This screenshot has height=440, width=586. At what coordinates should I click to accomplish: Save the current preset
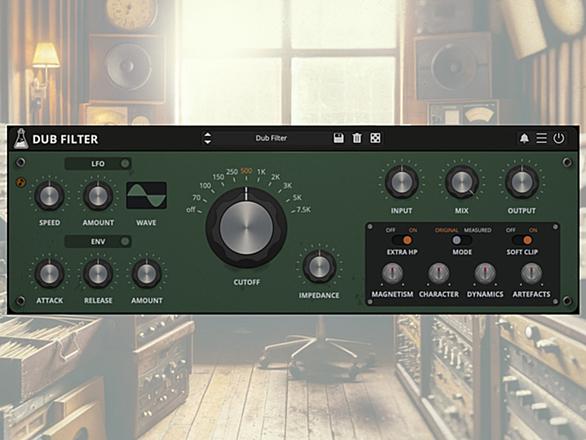pyautogui.click(x=339, y=138)
